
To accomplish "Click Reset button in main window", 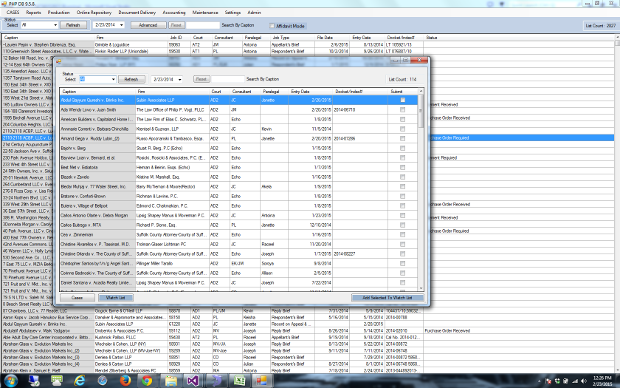I will click(x=176, y=25).
